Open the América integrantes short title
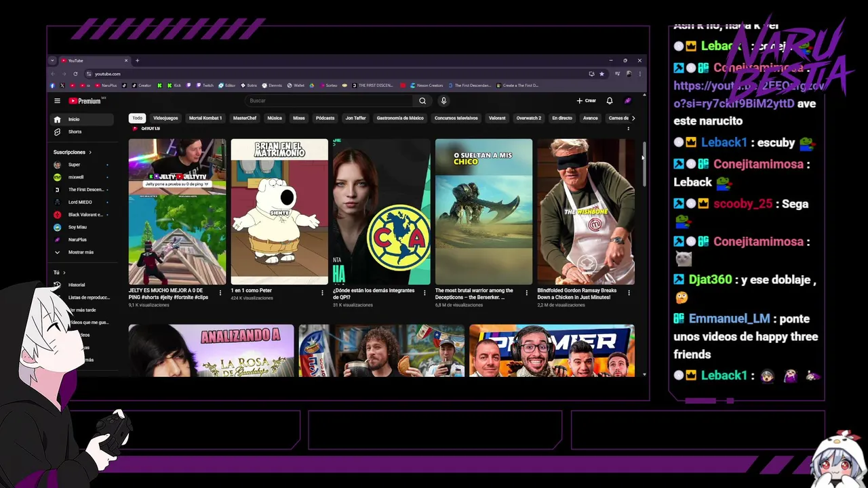Viewport: 868px width, 488px height. (374, 293)
